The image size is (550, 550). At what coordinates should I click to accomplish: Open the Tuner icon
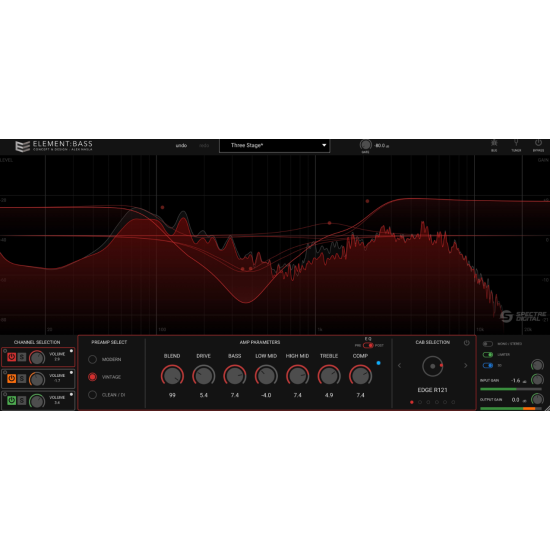tap(516, 143)
